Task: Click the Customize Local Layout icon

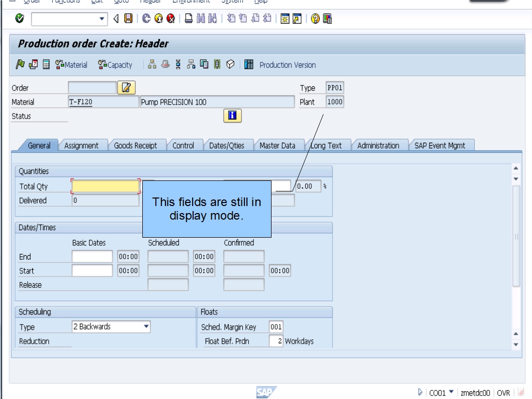Action: (x=327, y=19)
